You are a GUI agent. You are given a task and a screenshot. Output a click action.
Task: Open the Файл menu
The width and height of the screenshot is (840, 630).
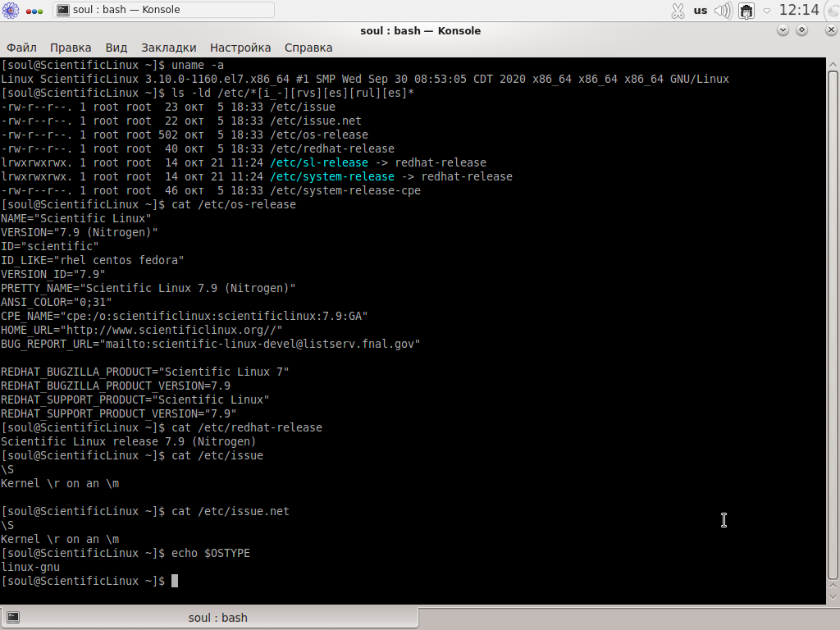[21, 48]
